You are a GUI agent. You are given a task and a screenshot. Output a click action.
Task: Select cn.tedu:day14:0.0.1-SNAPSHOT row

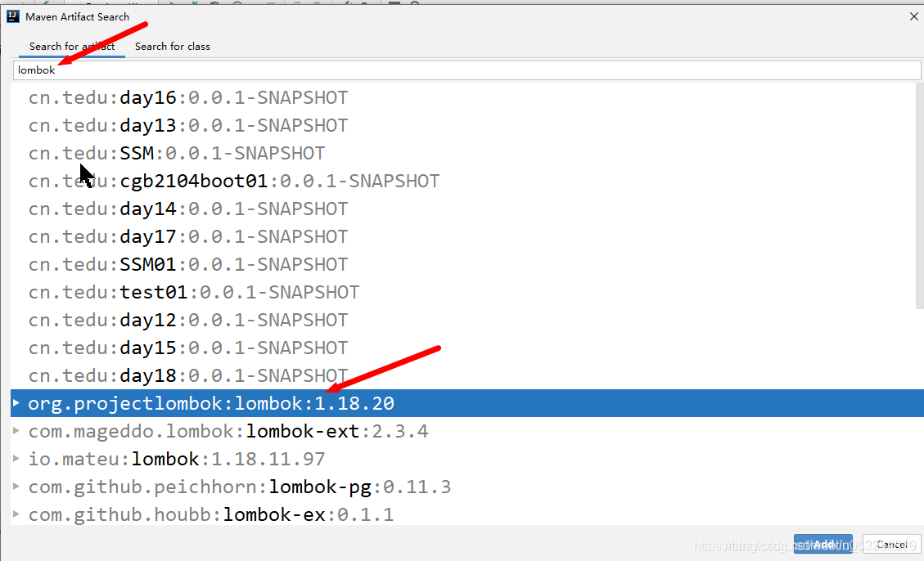tap(462, 209)
